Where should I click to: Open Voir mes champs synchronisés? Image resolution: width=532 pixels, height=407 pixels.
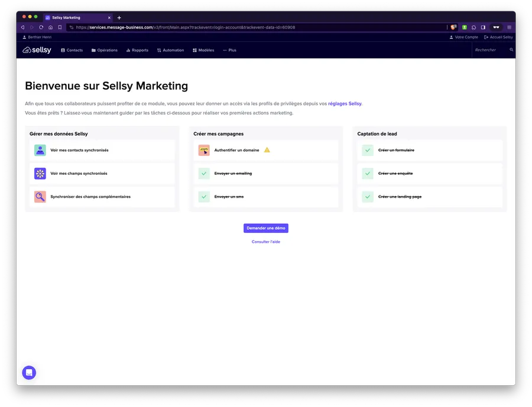(102, 173)
